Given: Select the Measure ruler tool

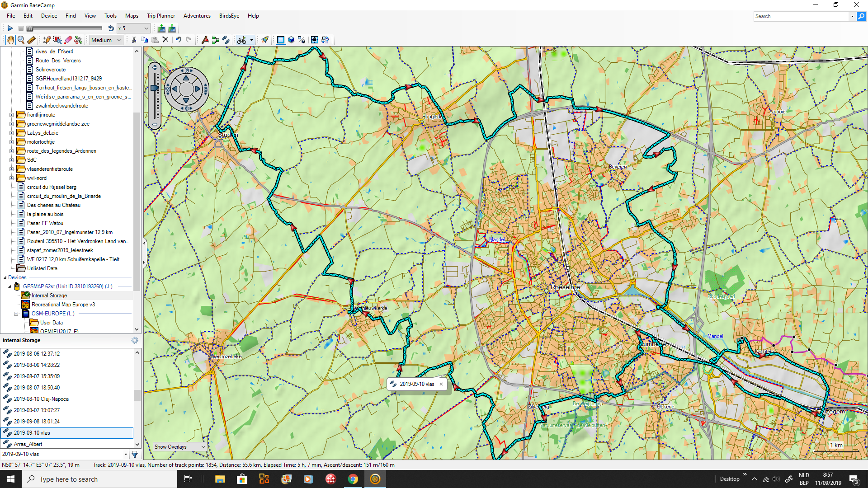Looking at the screenshot, I should 31,40.
